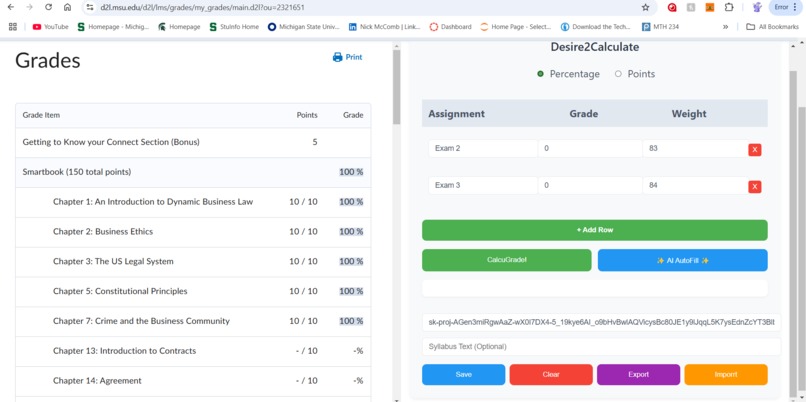The image size is (806, 402).
Task: Click the Exam 3 grade field
Action: click(590, 186)
